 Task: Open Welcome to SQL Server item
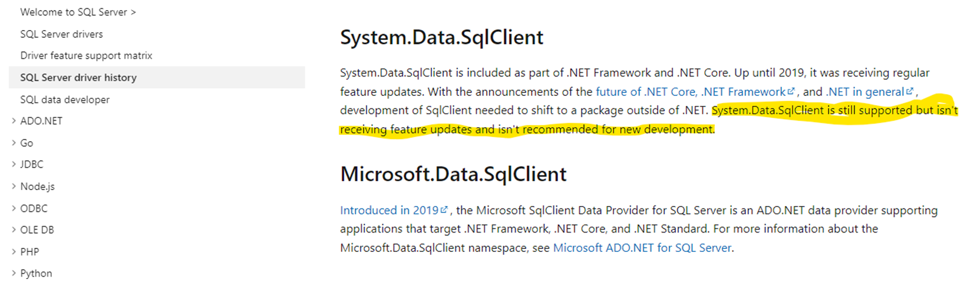coord(78,12)
